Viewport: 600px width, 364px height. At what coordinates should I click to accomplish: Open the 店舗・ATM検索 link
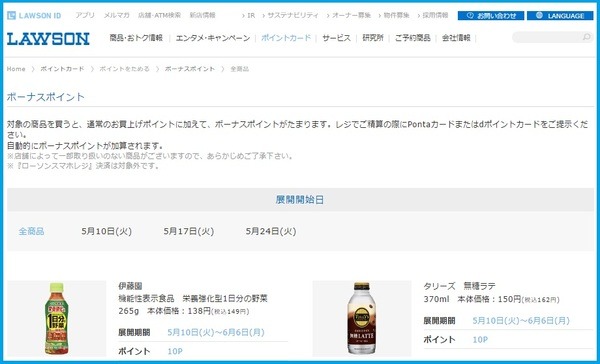click(160, 15)
